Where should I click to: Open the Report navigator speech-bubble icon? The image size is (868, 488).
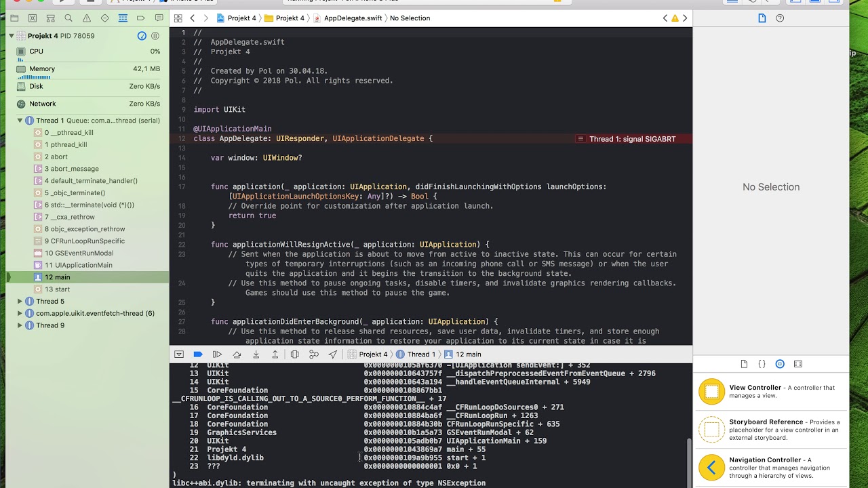[x=159, y=18]
